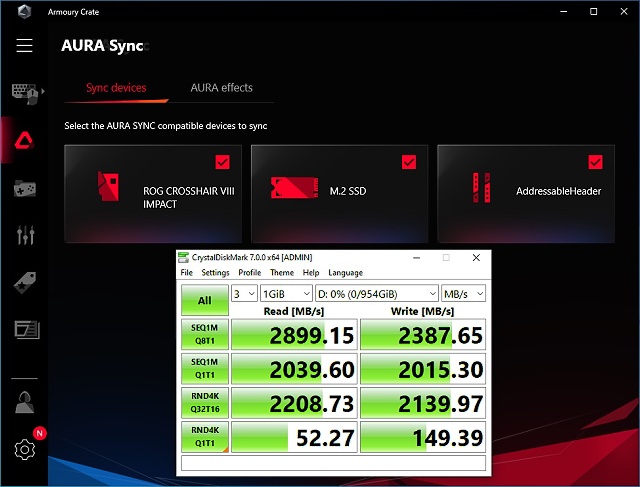Click the 2387.65 write result
The height and width of the screenshot is (487, 640).
tap(423, 335)
